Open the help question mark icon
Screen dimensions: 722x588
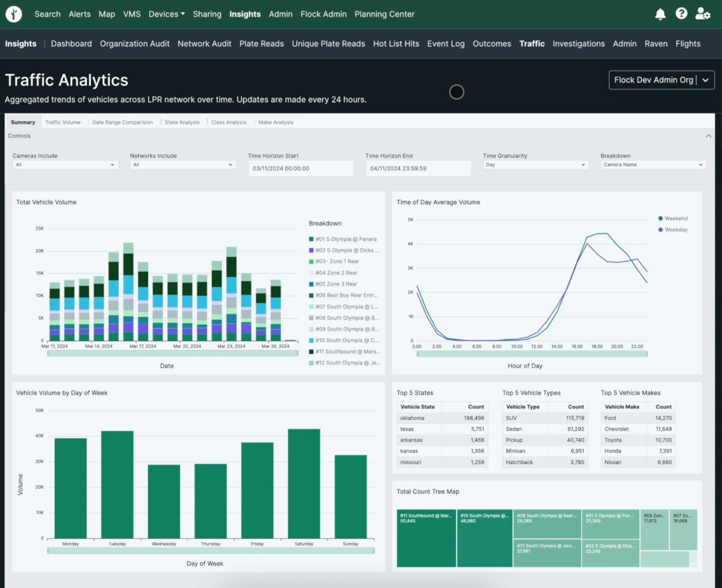(681, 14)
